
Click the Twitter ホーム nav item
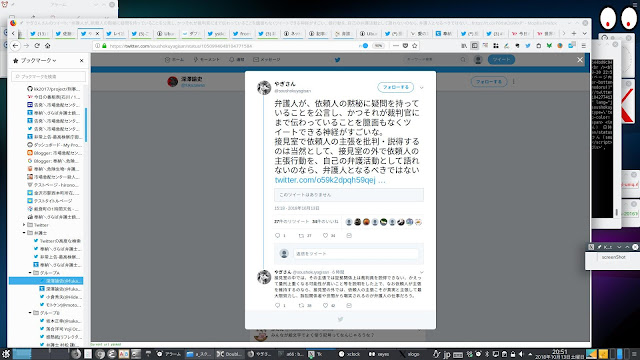pyautogui.click(x=174, y=60)
